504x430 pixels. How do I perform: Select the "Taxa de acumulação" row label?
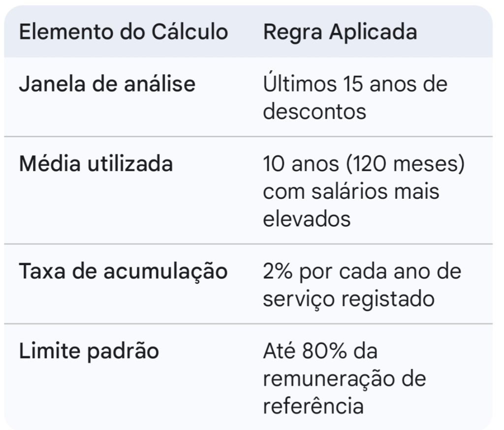coord(123,272)
